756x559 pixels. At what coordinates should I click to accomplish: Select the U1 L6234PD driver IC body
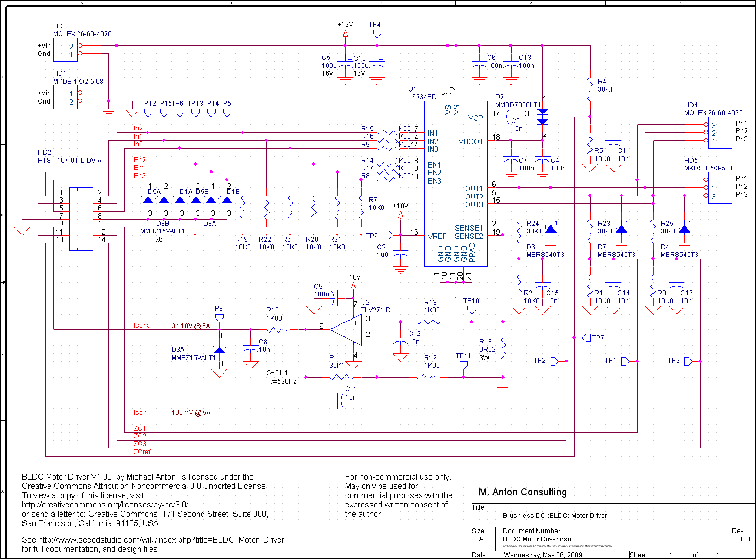[456, 184]
